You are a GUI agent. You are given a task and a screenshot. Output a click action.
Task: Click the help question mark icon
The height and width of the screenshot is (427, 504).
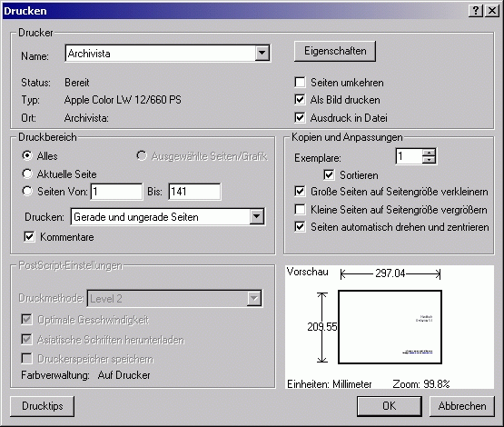tap(476, 11)
